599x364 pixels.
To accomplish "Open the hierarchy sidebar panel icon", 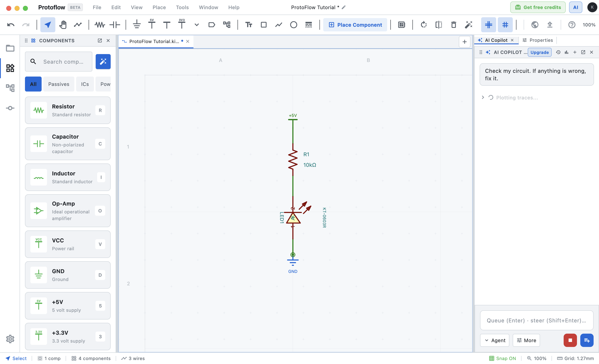I will tap(10, 88).
